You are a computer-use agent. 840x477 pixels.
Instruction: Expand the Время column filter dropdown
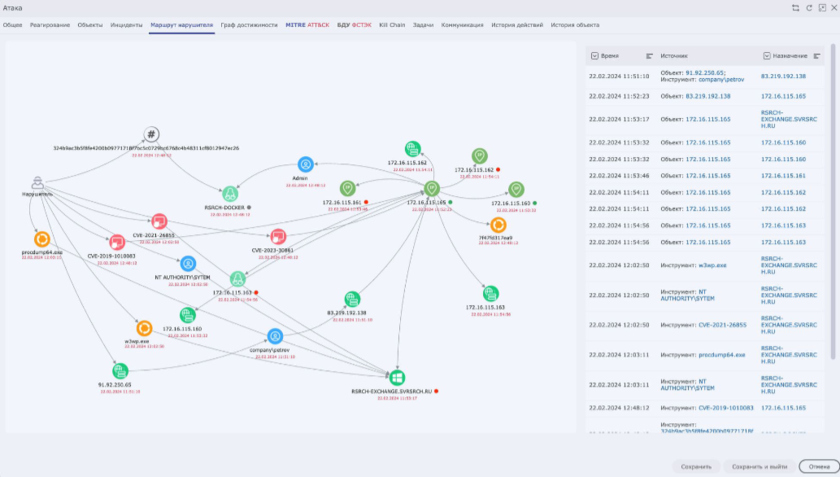(596, 56)
